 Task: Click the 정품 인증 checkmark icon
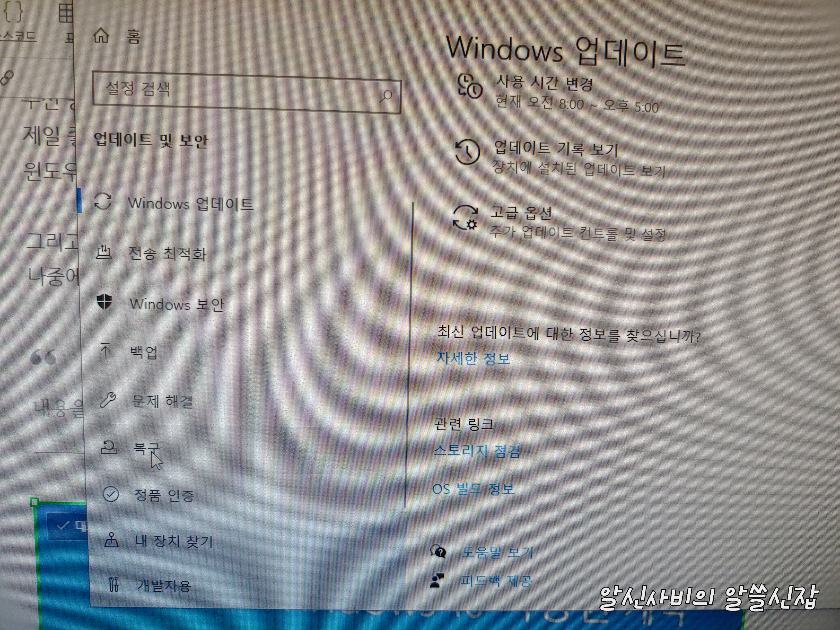pyautogui.click(x=110, y=494)
